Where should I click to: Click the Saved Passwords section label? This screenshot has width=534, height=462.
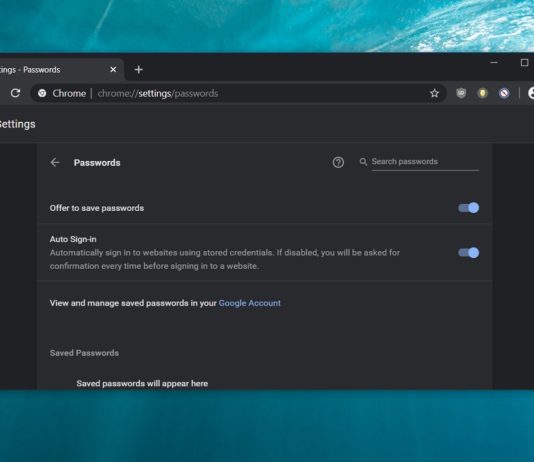[x=84, y=353]
